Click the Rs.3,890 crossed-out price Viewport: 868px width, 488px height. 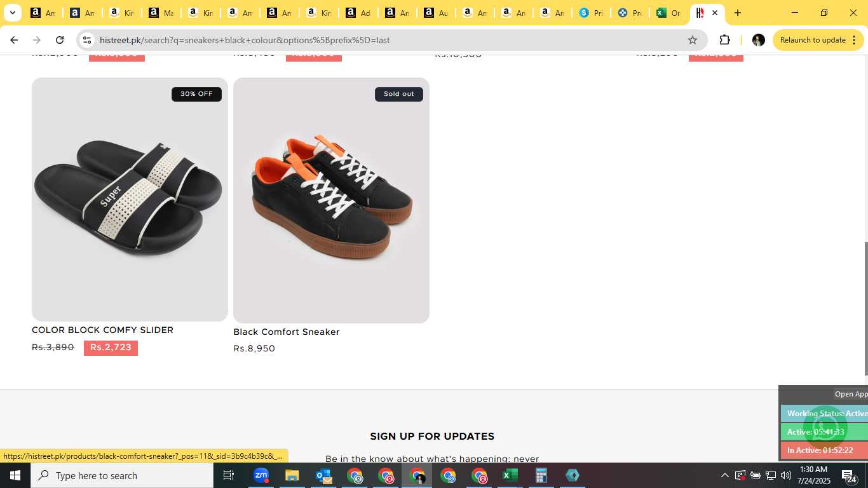[53, 348]
